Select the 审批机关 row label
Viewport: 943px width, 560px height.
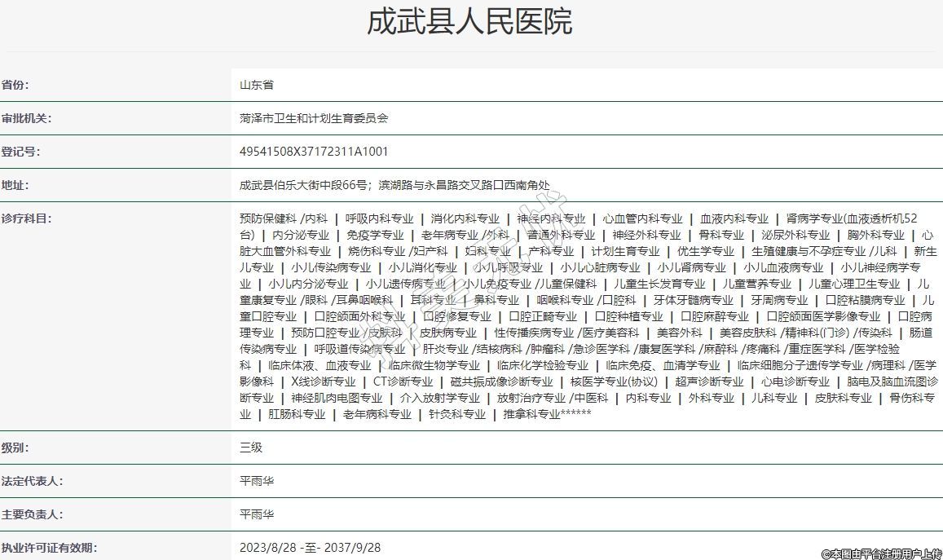click(x=26, y=118)
